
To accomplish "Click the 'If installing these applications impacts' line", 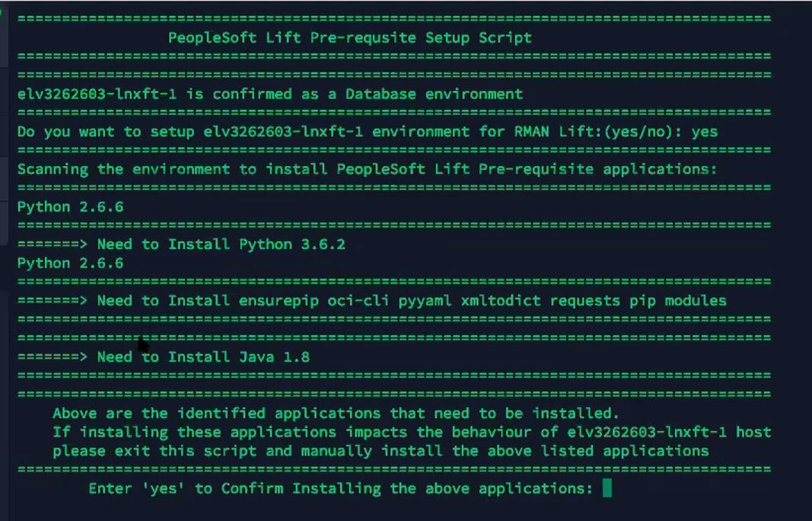I will coord(412,432).
